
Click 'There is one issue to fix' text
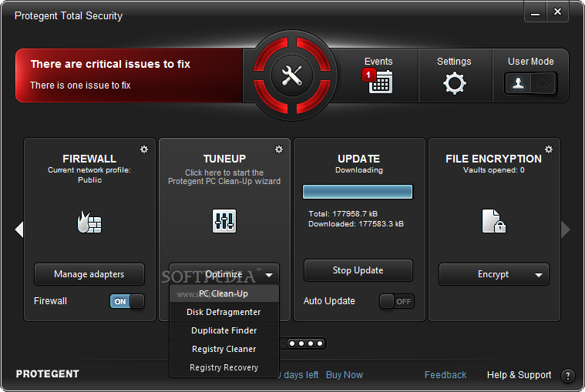click(x=80, y=85)
